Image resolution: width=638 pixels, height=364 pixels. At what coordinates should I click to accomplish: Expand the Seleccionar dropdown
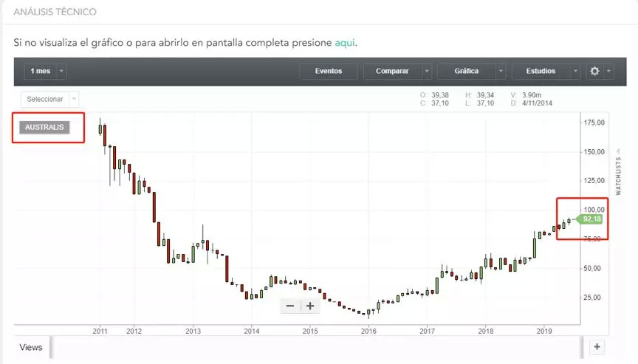click(x=75, y=99)
